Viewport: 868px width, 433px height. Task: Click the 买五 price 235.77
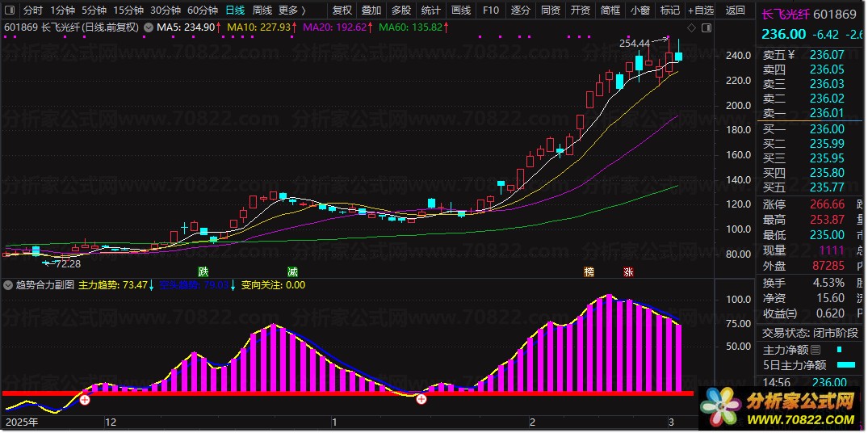click(827, 187)
